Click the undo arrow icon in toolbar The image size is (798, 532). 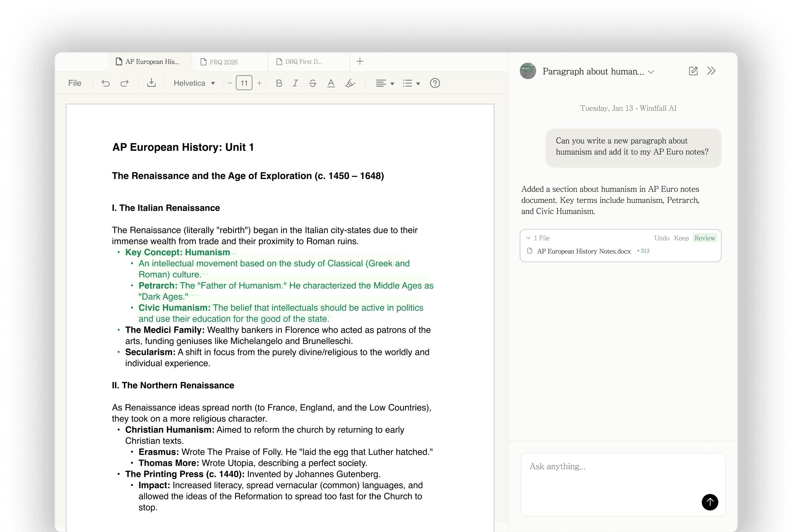coord(105,83)
